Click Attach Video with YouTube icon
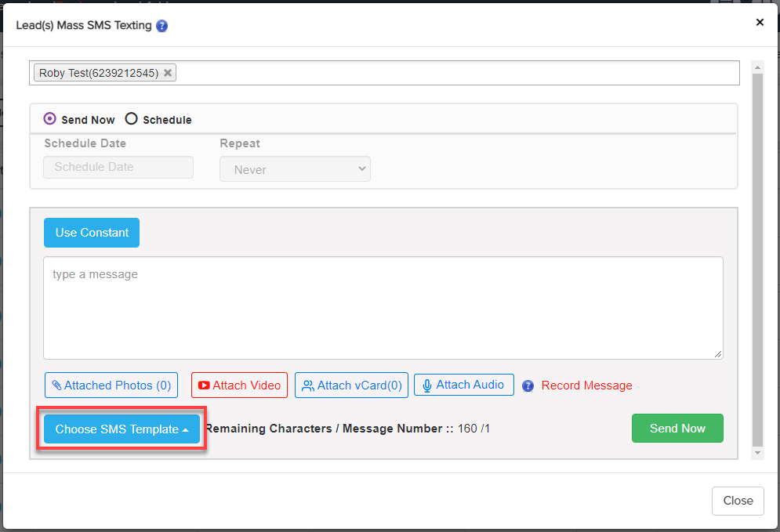This screenshot has width=780, height=532. coord(239,385)
